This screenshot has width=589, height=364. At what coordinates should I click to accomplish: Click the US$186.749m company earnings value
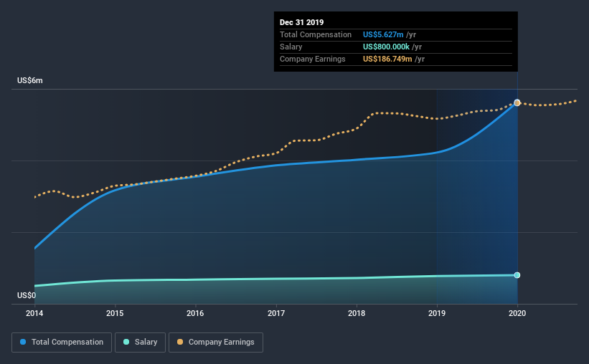point(387,59)
